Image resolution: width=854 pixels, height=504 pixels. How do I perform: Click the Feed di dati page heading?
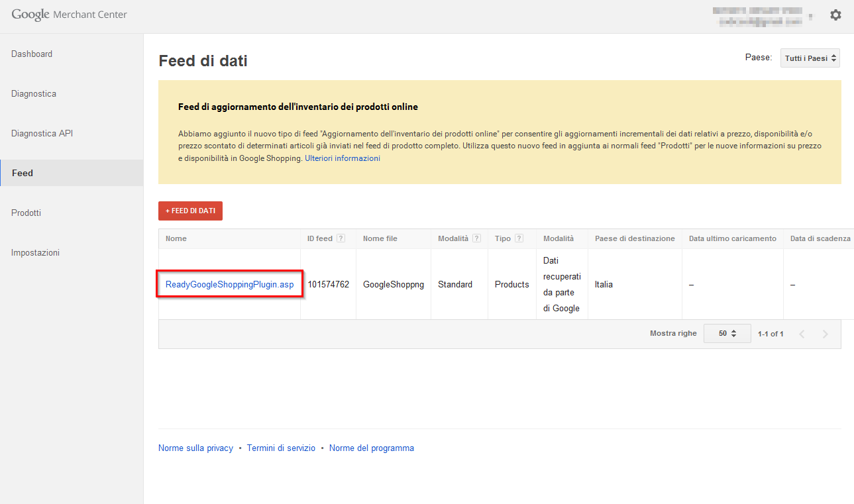(x=203, y=61)
